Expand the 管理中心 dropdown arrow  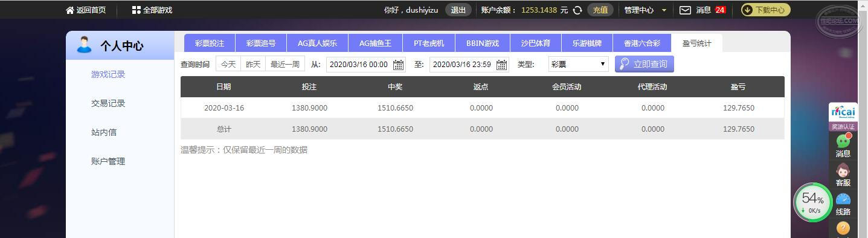coord(664,10)
